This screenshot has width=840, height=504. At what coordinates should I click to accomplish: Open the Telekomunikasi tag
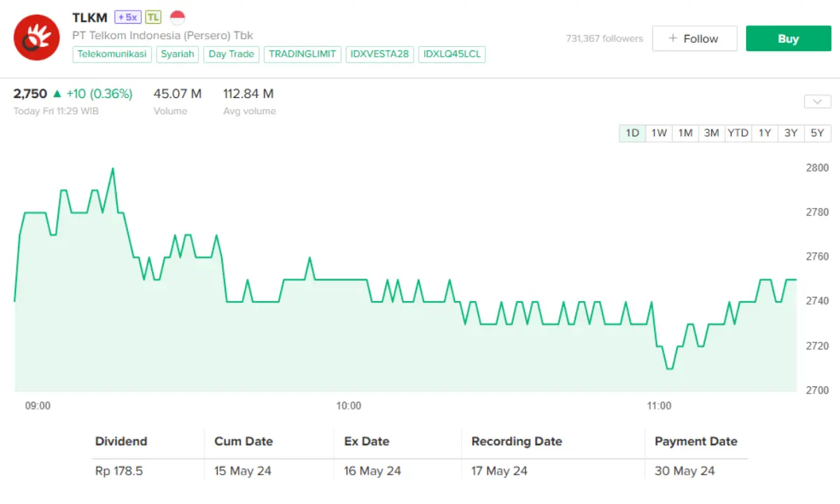coord(112,54)
